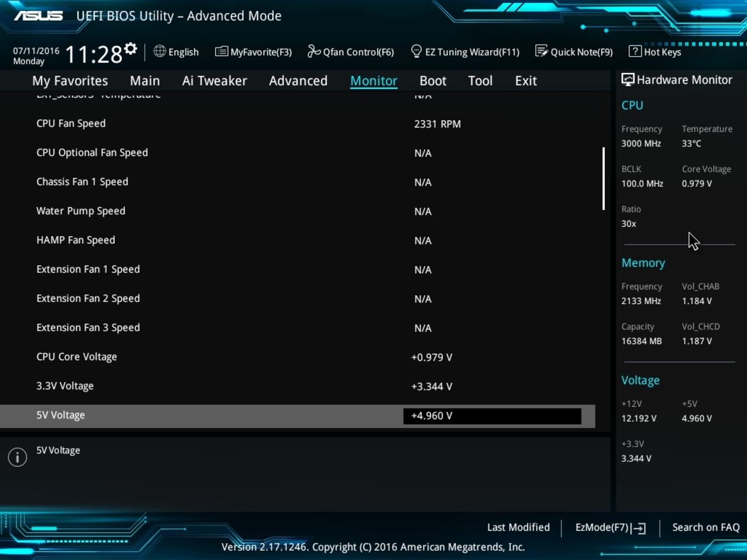
Task: Open MyFavorite(F3) list icon
Action: [221, 52]
